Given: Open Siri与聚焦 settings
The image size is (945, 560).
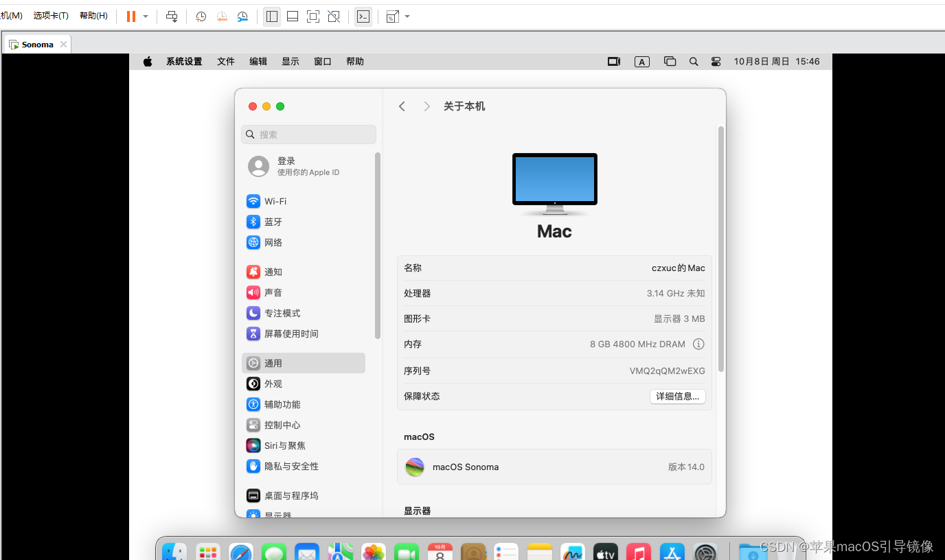Looking at the screenshot, I should [x=304, y=445].
